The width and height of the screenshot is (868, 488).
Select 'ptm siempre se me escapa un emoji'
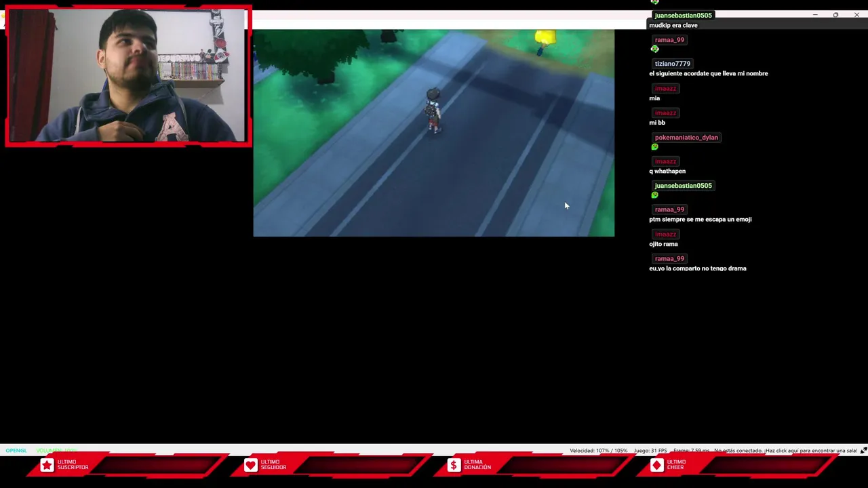pyautogui.click(x=701, y=220)
